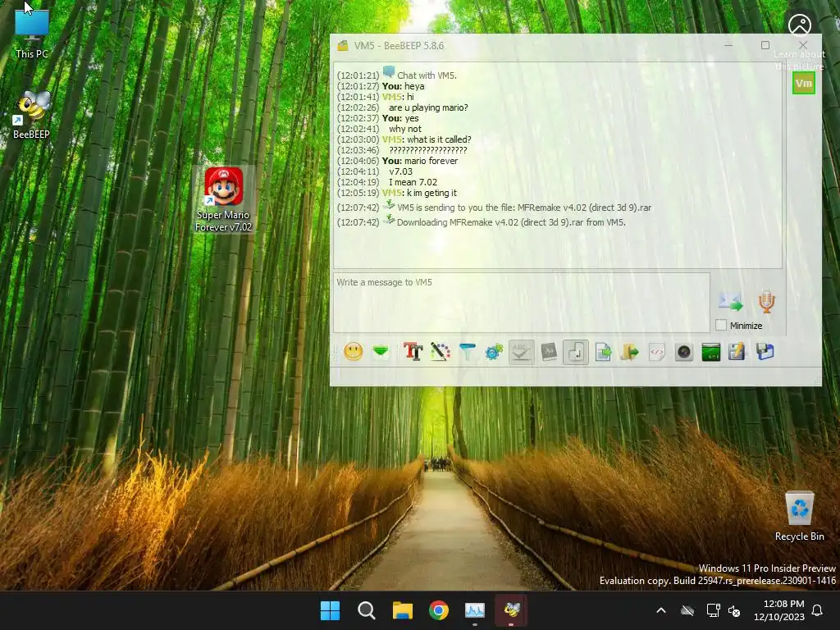Viewport: 840px width, 630px height.
Task: Send a file with document arrow icon
Action: point(603,352)
